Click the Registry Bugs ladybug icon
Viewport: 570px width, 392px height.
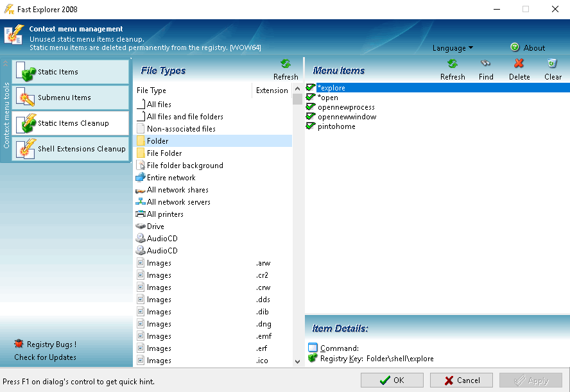(x=19, y=344)
